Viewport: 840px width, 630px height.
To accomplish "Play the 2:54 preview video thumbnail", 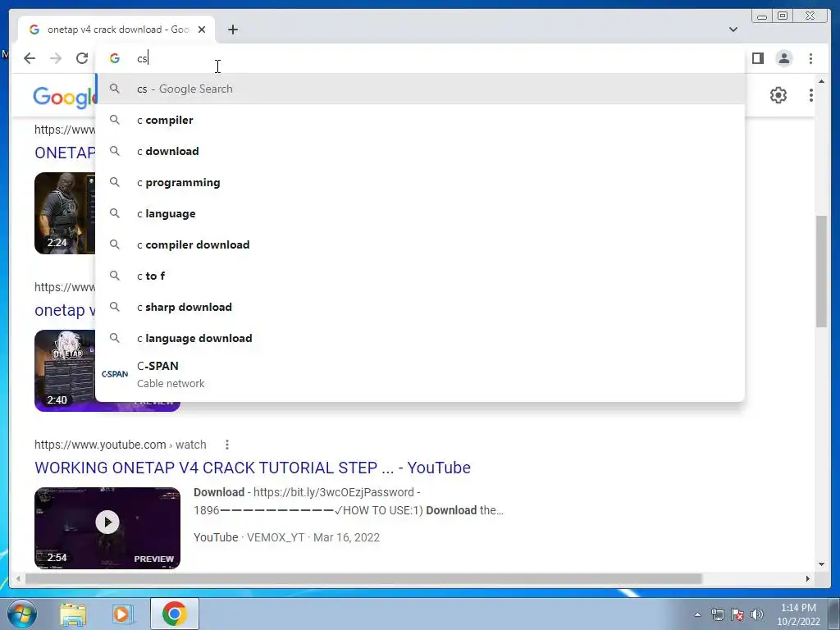I will point(107,528).
